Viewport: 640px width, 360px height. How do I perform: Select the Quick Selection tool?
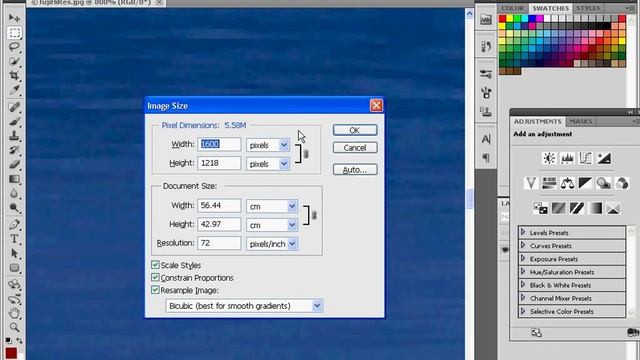(x=14, y=61)
